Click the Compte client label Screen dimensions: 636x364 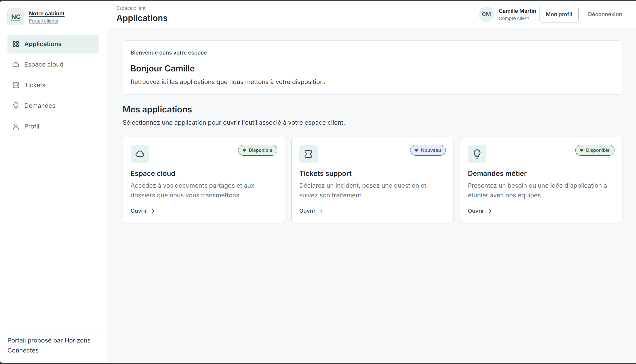coord(514,18)
